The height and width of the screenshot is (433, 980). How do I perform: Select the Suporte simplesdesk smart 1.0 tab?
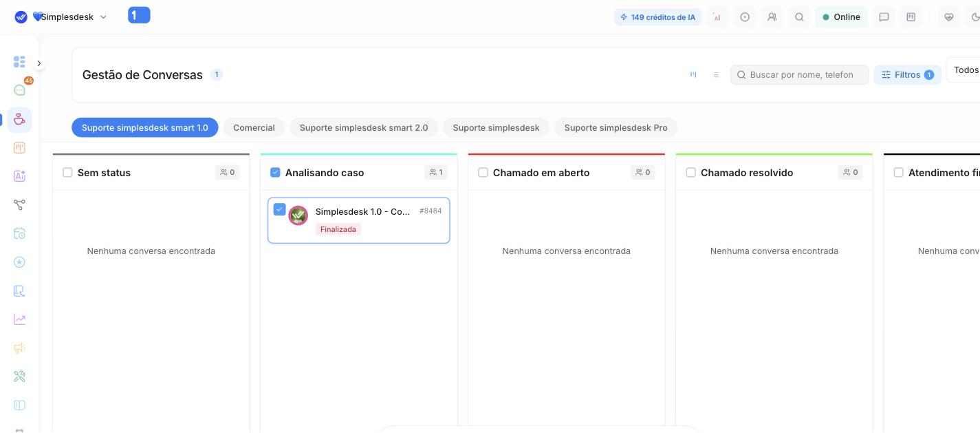144,128
